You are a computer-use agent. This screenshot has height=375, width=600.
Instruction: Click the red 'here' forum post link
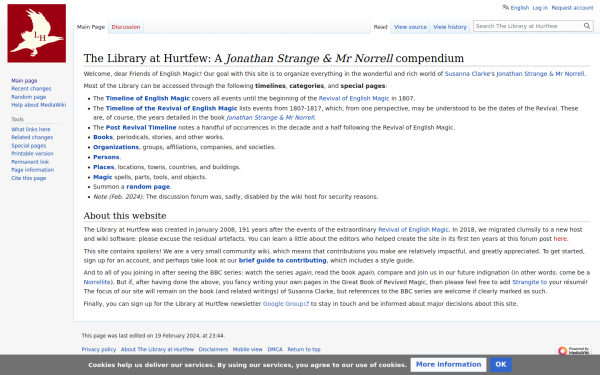[x=560, y=239]
